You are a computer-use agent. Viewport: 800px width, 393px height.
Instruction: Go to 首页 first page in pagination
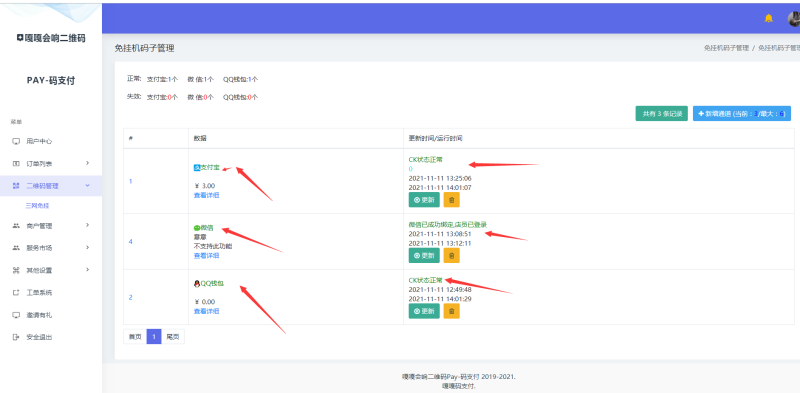135,337
